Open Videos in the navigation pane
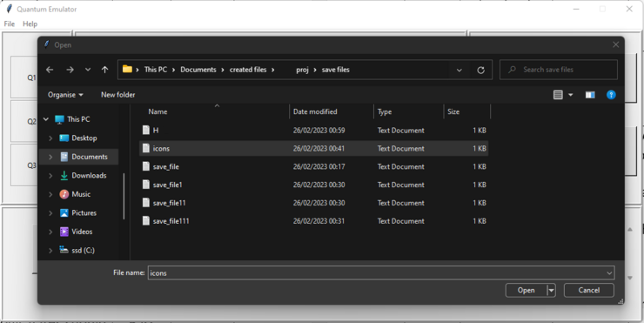The height and width of the screenshot is (323, 644). pos(82,232)
